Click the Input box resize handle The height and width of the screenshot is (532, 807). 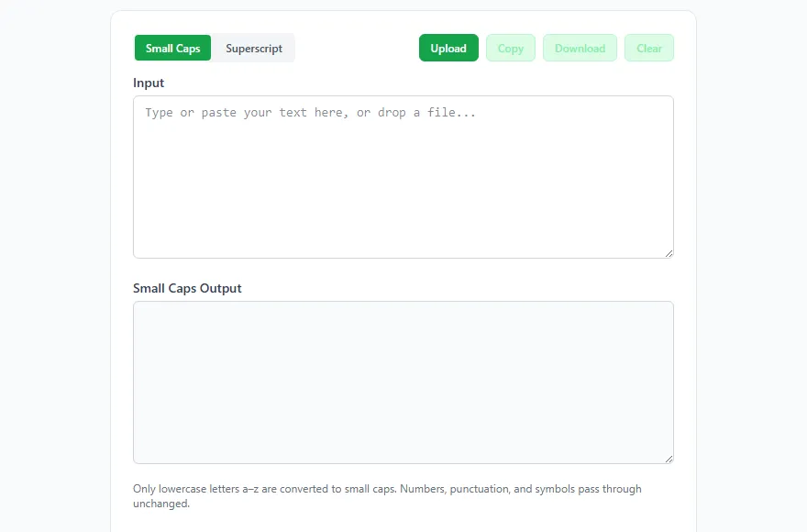[x=669, y=253]
